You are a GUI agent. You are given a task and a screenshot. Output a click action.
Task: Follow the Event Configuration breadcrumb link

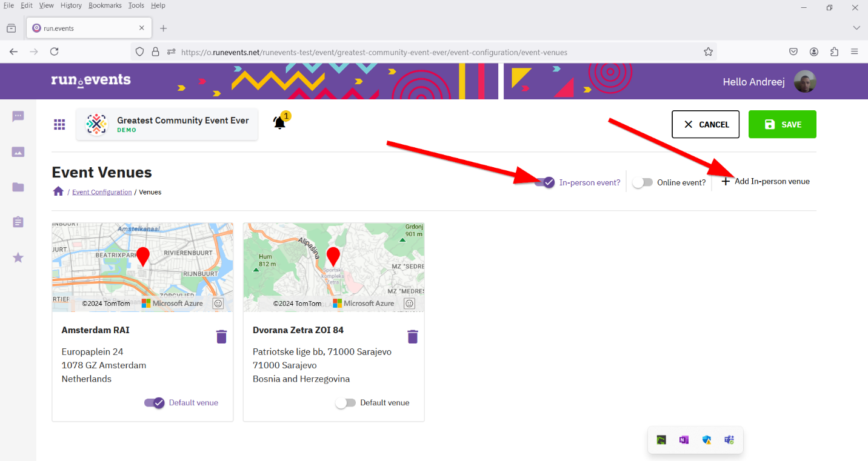[x=102, y=192]
